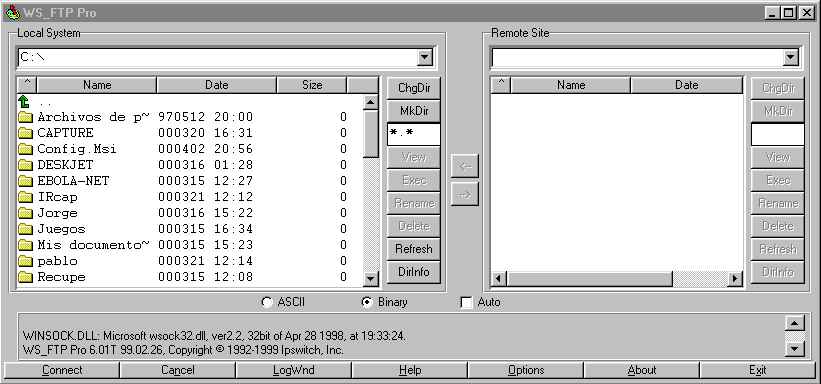Sort local files by Date column

tap(217, 85)
